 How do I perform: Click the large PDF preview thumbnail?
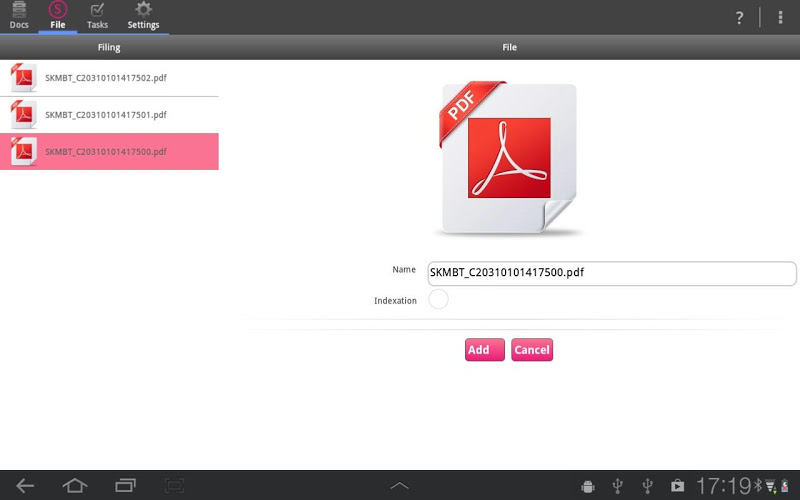(x=508, y=158)
